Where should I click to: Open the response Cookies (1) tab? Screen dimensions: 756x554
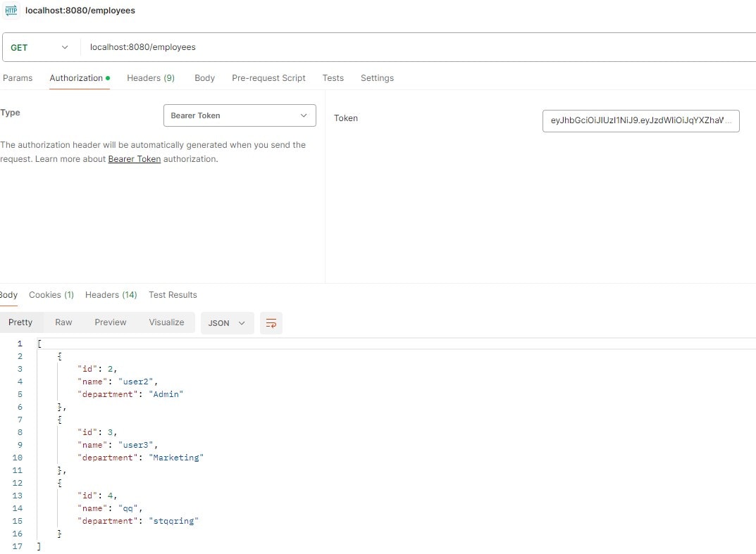tap(51, 295)
